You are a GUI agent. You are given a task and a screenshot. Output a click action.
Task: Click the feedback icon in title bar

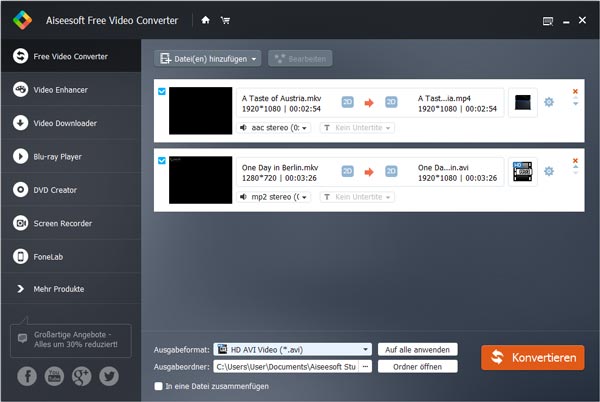pos(547,19)
